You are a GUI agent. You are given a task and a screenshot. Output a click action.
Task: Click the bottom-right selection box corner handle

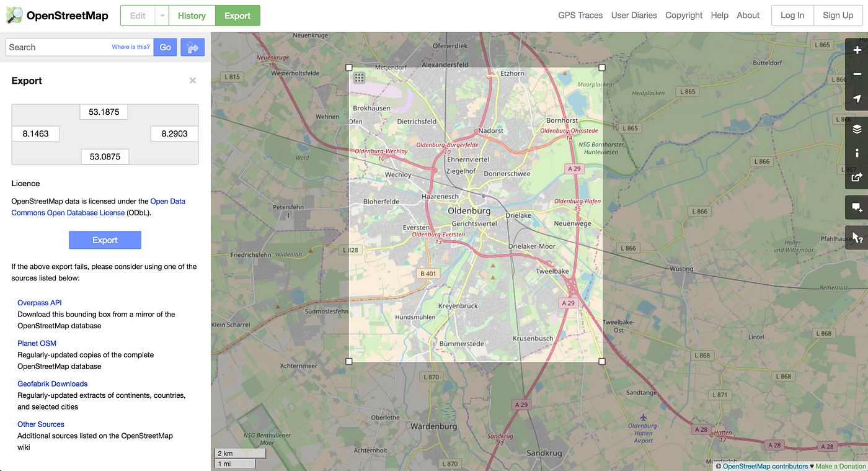pyautogui.click(x=602, y=361)
